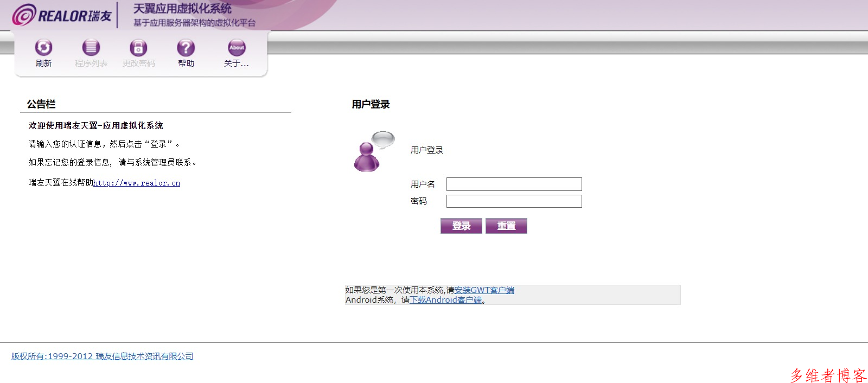
Task: Click the 更改密码 text label in toolbar
Action: (x=138, y=63)
